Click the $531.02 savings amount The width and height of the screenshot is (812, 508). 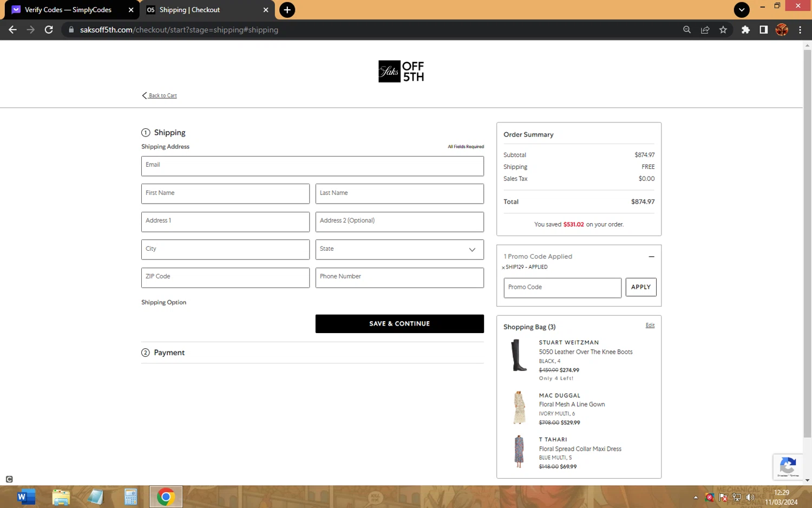click(x=573, y=224)
